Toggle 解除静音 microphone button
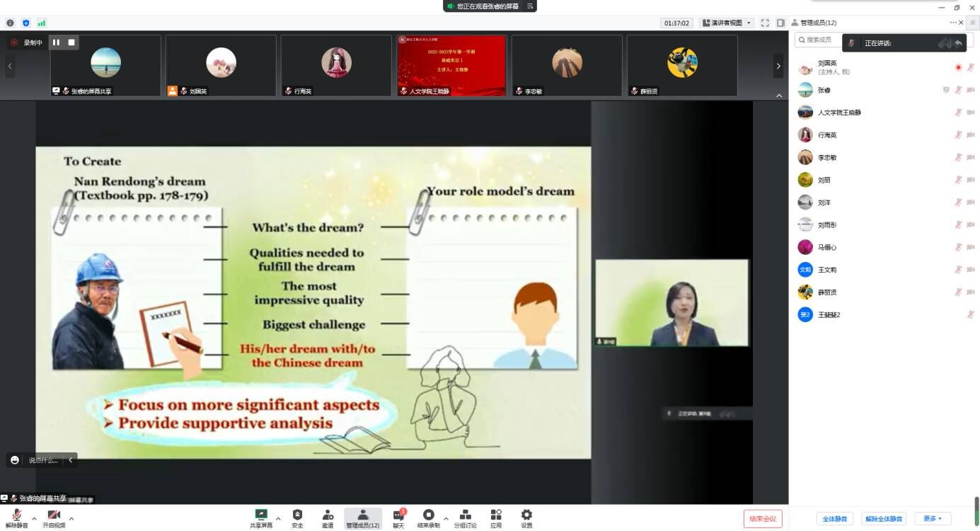This screenshot has height=531, width=980. pos(16,518)
